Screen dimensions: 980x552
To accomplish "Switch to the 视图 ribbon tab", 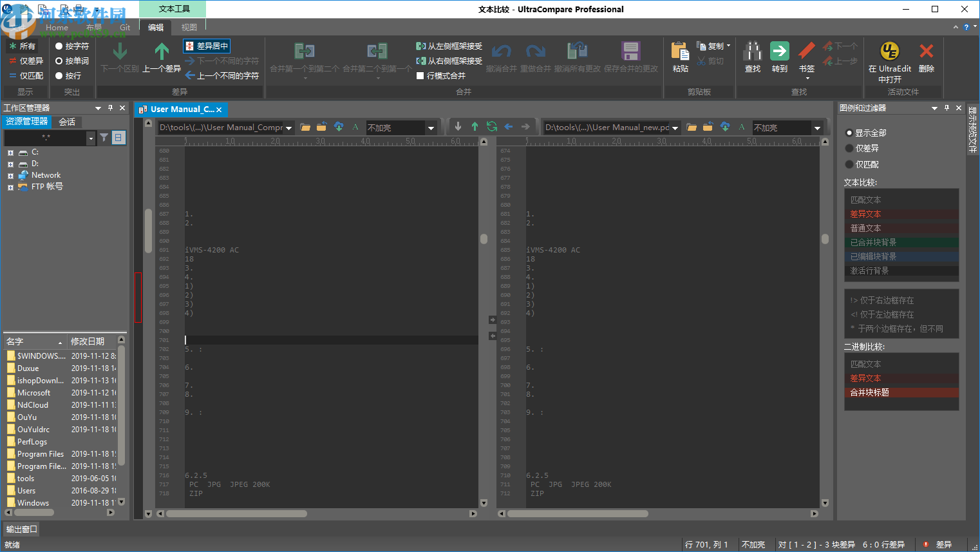I will pos(189,27).
